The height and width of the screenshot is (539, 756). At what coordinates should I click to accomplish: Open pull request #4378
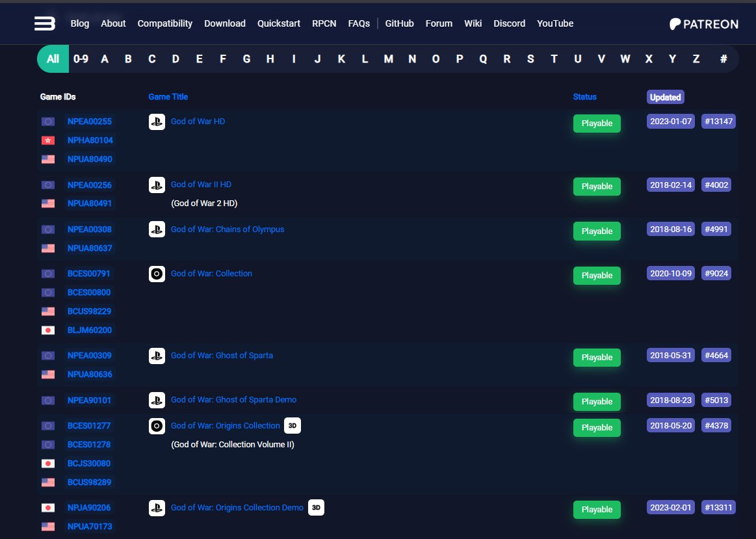(x=716, y=426)
